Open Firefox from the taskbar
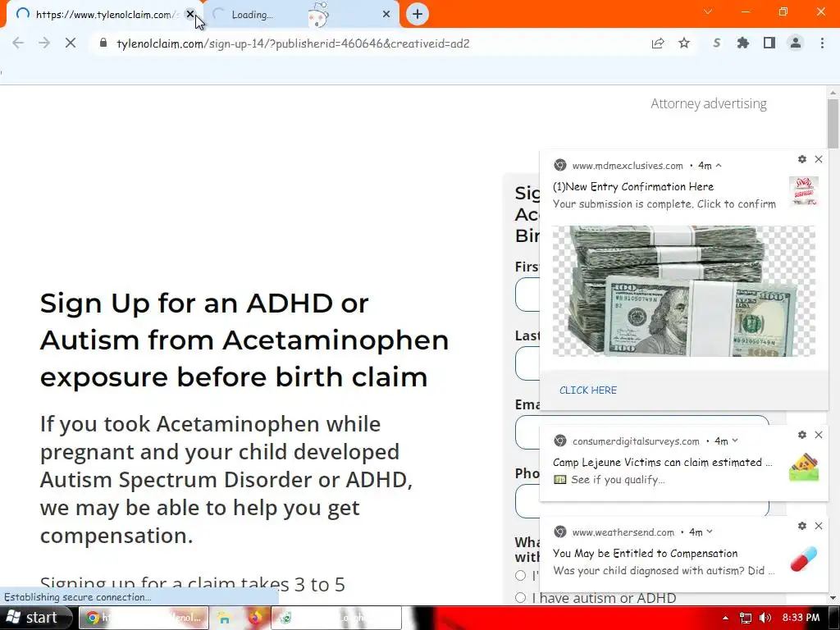This screenshot has width=840, height=630. click(254, 618)
